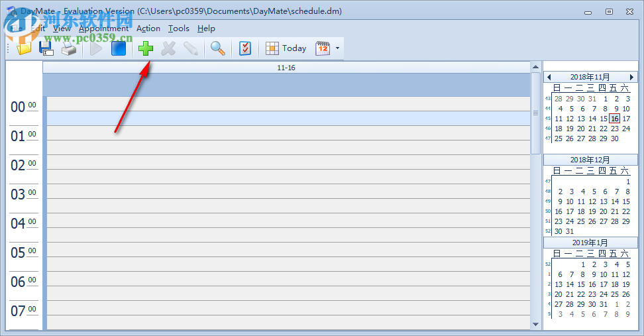Select January 16 in the mini calendar
The image size is (644, 336).
click(x=592, y=284)
